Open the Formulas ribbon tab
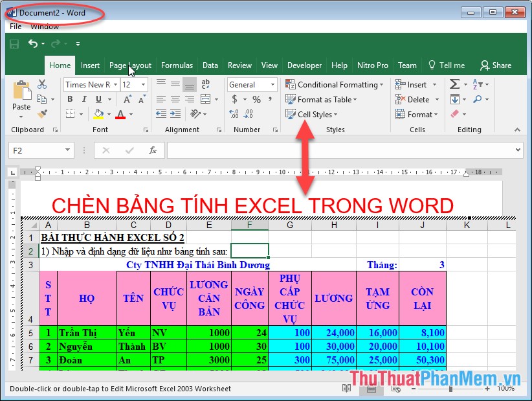 (177, 65)
